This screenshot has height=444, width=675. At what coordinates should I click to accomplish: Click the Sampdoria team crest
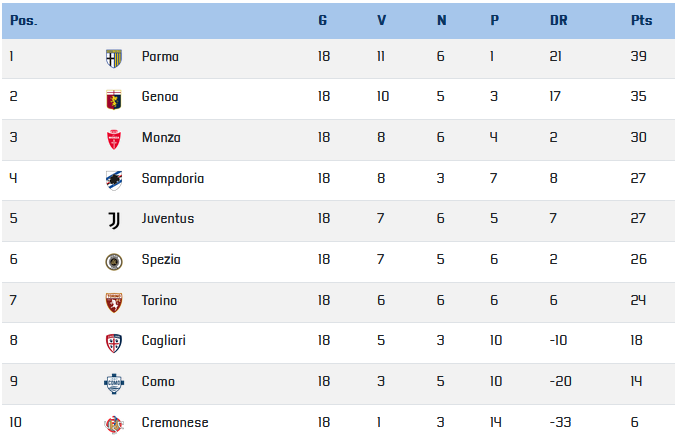coord(114,180)
